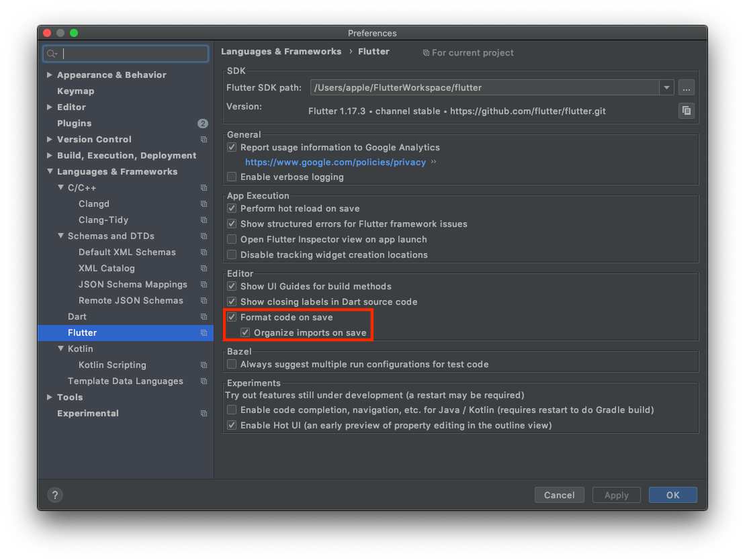
Task: Enable verbose logging checkbox
Action: pos(231,177)
